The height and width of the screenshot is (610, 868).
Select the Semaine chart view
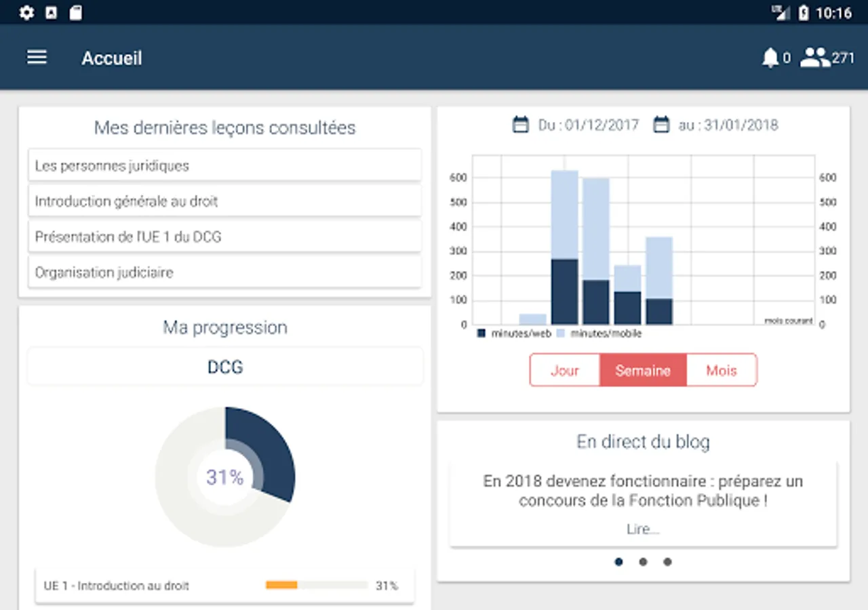(x=643, y=370)
